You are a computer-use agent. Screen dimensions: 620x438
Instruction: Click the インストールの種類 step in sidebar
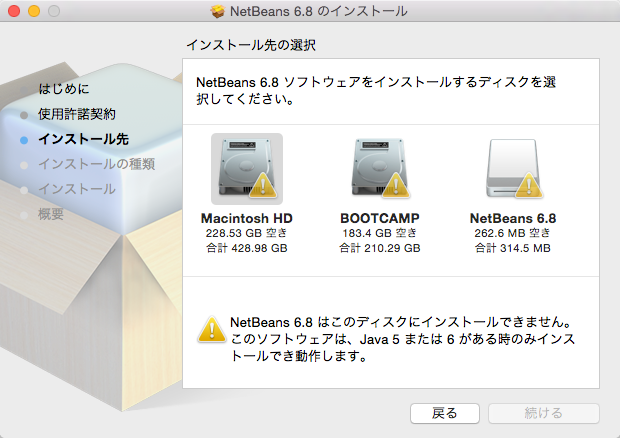tap(96, 164)
